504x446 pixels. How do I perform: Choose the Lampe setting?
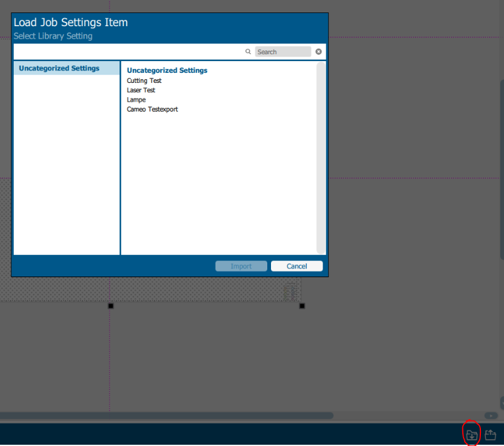tap(136, 100)
